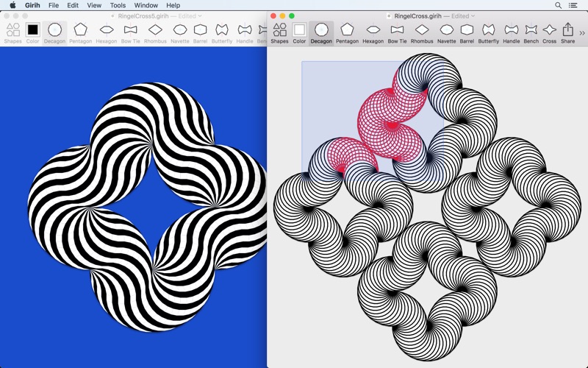Screen dimensions: 588x368
Task: Open RingelCross.girih title dropdown
Action: [x=473, y=16]
